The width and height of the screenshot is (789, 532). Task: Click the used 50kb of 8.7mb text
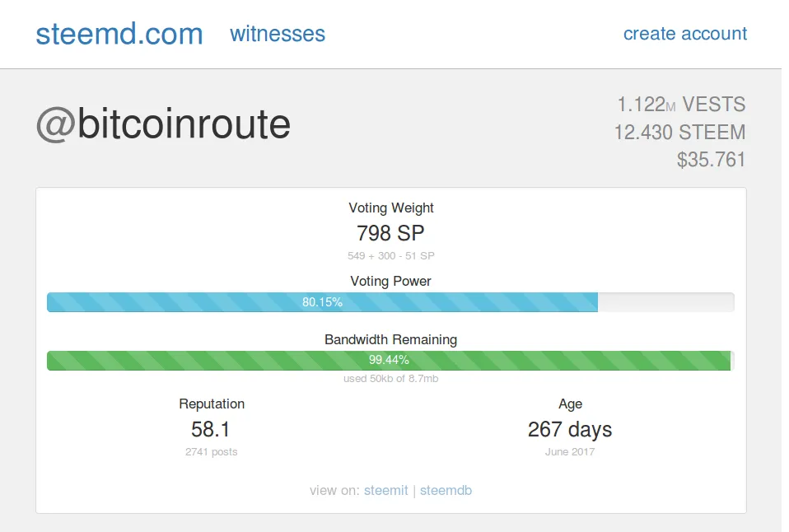click(390, 379)
